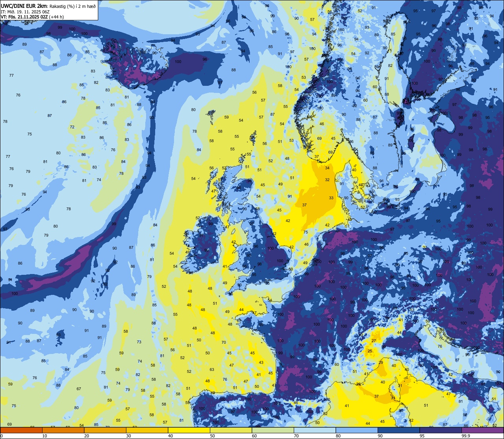Viewport: 504px width, 439px height.
Task: Select the gold 30–40 legend swatch
Action: (x=147, y=430)
